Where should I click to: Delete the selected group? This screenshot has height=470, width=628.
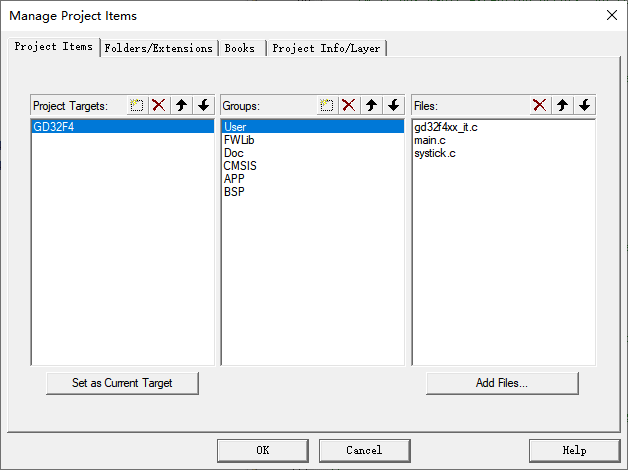[349, 105]
